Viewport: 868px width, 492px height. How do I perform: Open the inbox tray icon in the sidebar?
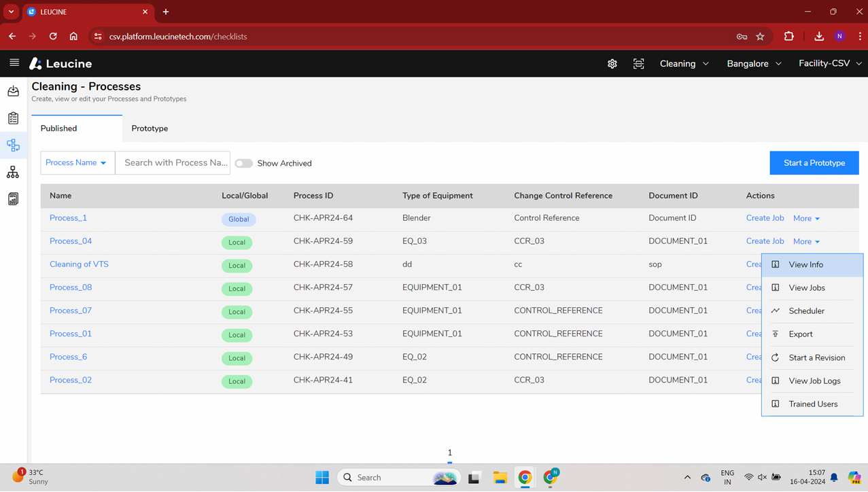pyautogui.click(x=13, y=90)
